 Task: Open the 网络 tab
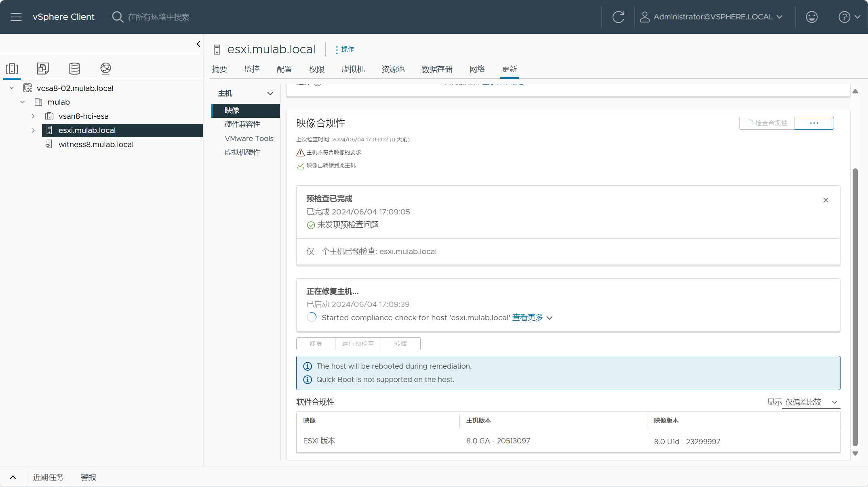(x=477, y=69)
